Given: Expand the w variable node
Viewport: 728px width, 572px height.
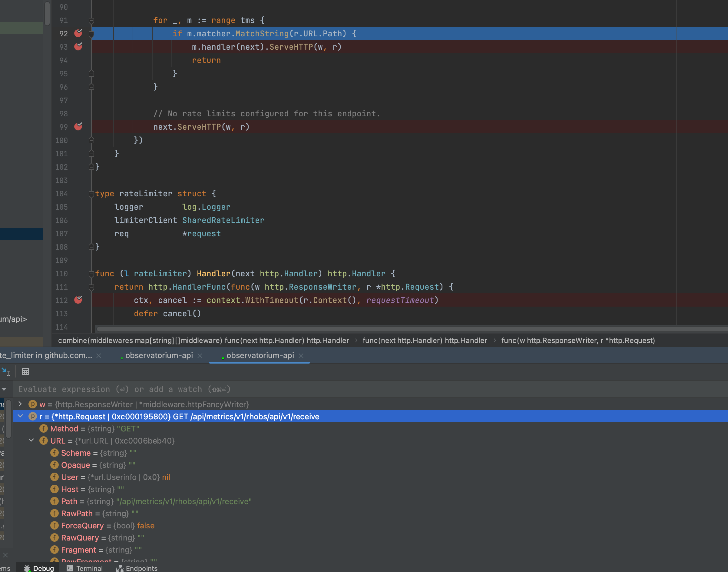Looking at the screenshot, I should click(20, 404).
